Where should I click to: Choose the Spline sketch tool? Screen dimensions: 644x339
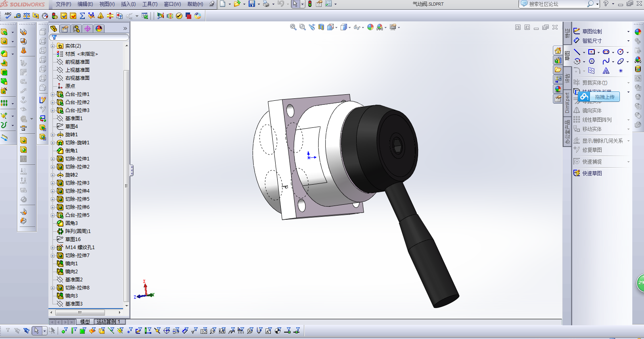pyautogui.click(x=606, y=61)
